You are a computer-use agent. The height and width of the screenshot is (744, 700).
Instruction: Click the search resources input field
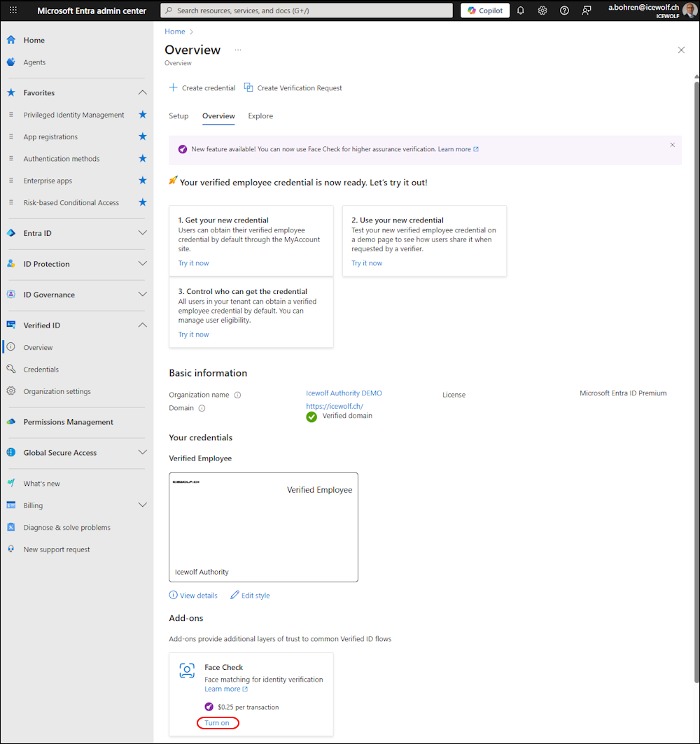pyautogui.click(x=307, y=10)
